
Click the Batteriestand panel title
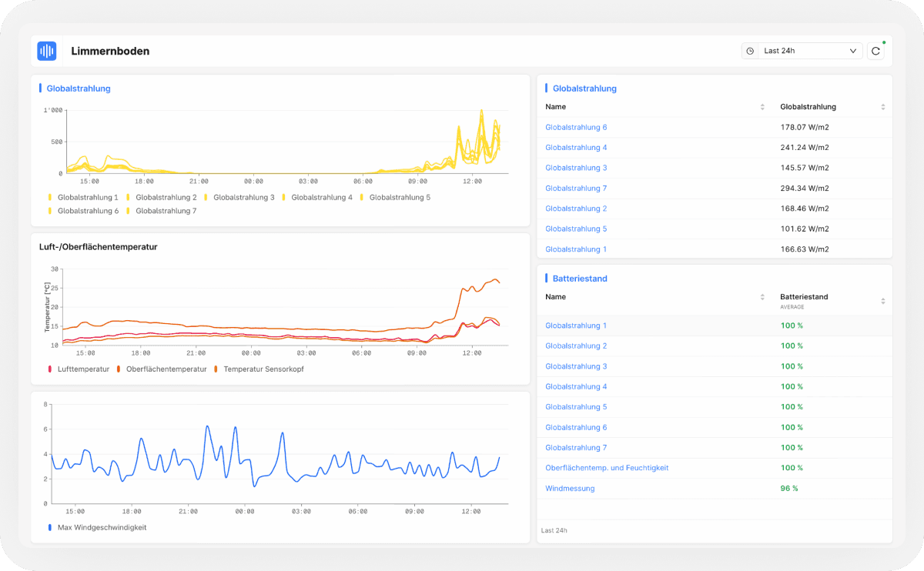coord(580,279)
